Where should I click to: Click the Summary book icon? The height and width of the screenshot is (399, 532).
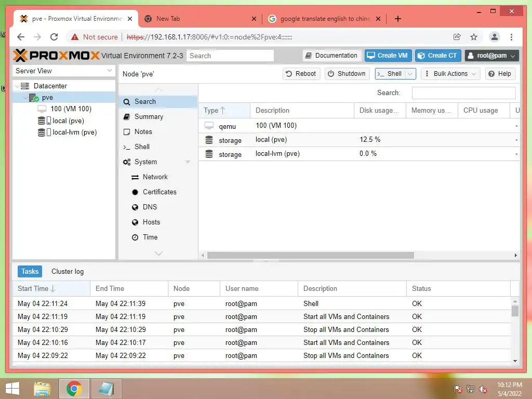tap(127, 117)
